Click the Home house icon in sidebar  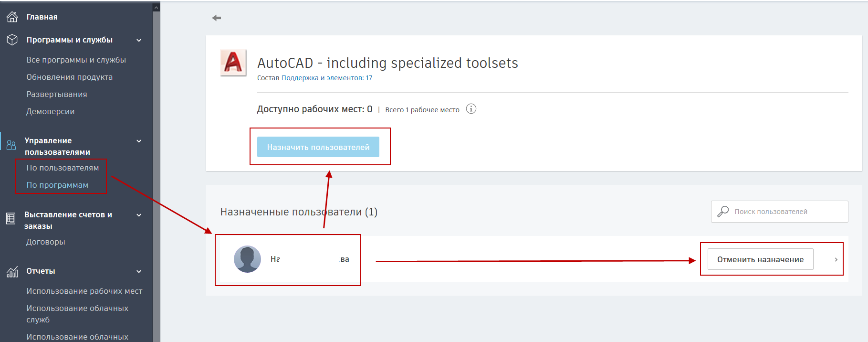(x=12, y=17)
